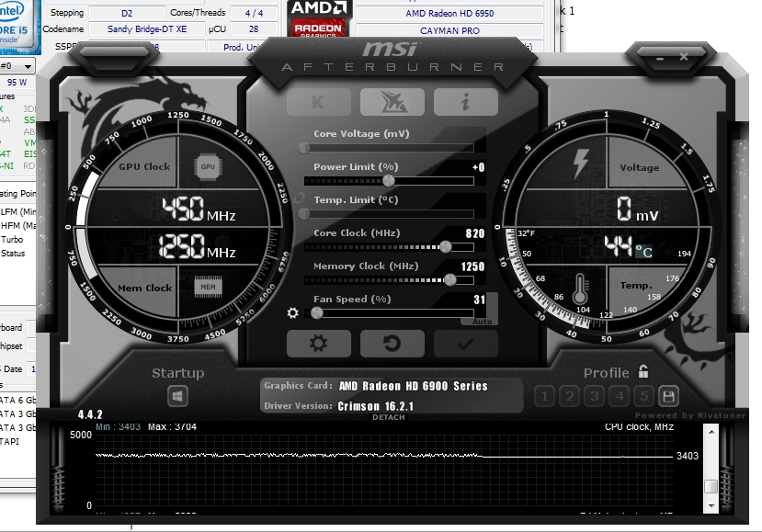Click the 450 MHz GPU clock readout
The height and width of the screenshot is (532, 762).
(x=199, y=209)
